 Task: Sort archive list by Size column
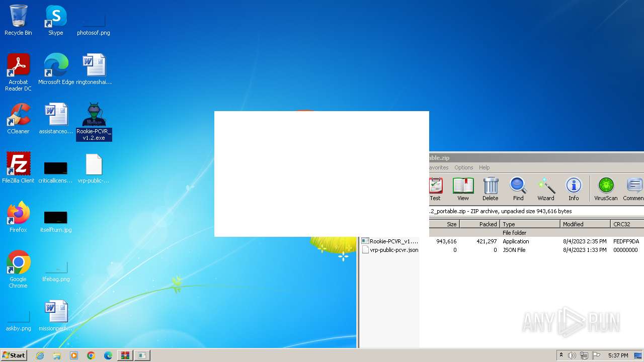[444, 224]
